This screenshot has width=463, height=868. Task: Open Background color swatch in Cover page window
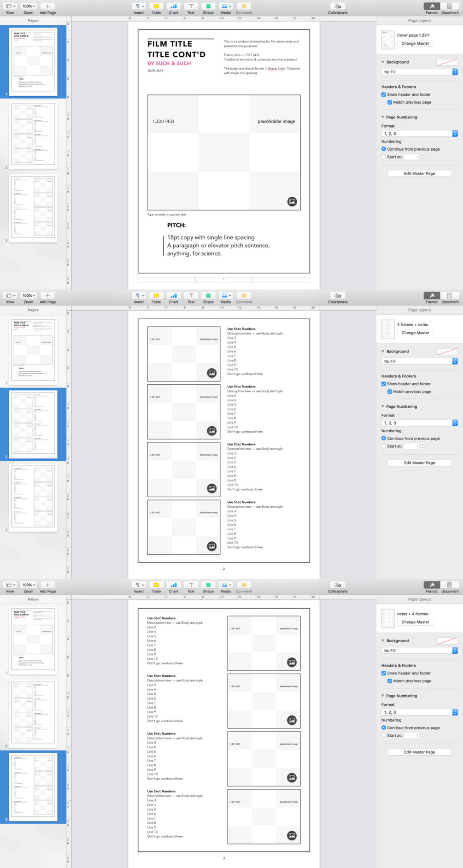click(447, 62)
